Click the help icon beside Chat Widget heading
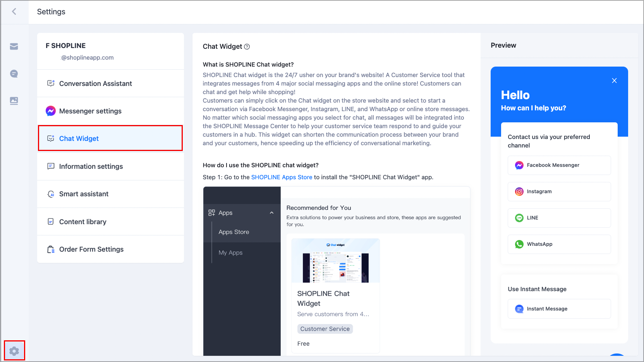This screenshot has height=362, width=644. 247,46
